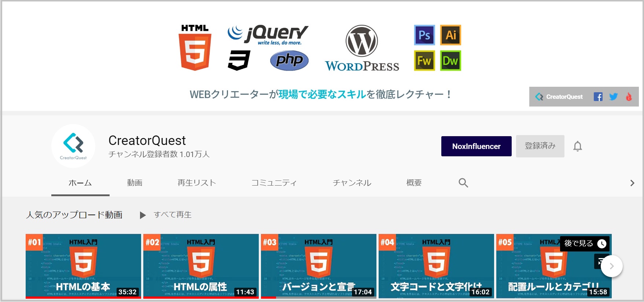Open the Facebook link in the banner
This screenshot has height=302, width=644.
click(x=598, y=97)
